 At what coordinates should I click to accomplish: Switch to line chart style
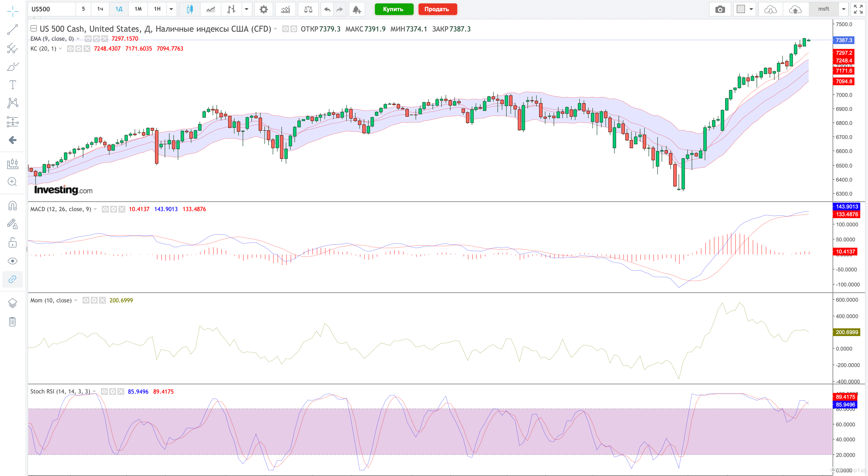[211, 9]
